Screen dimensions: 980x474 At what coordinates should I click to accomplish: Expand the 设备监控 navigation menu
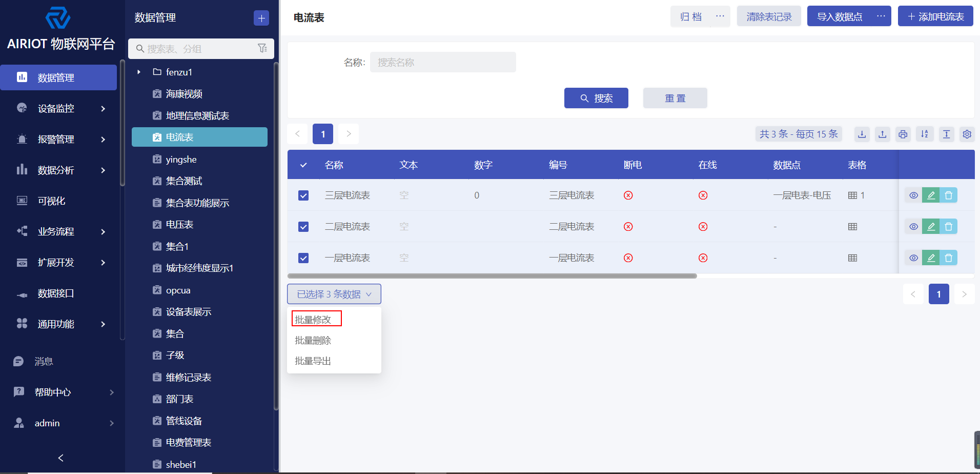[x=58, y=109]
